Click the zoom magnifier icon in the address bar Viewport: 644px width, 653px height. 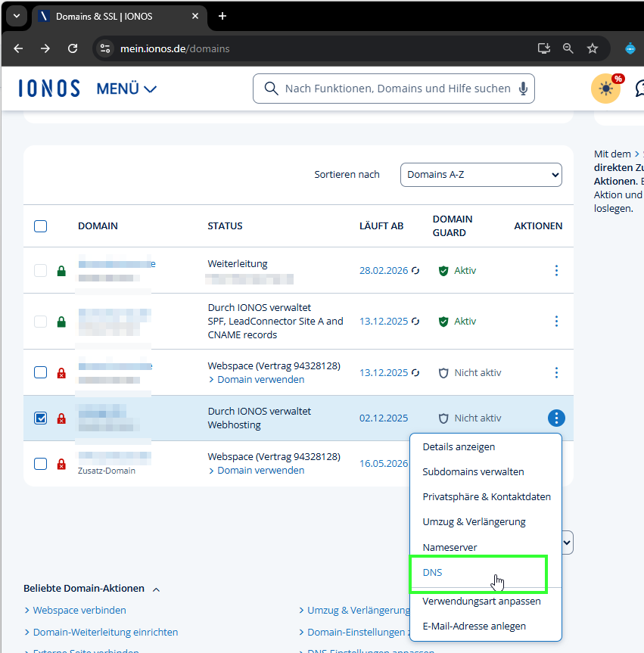pyautogui.click(x=568, y=48)
